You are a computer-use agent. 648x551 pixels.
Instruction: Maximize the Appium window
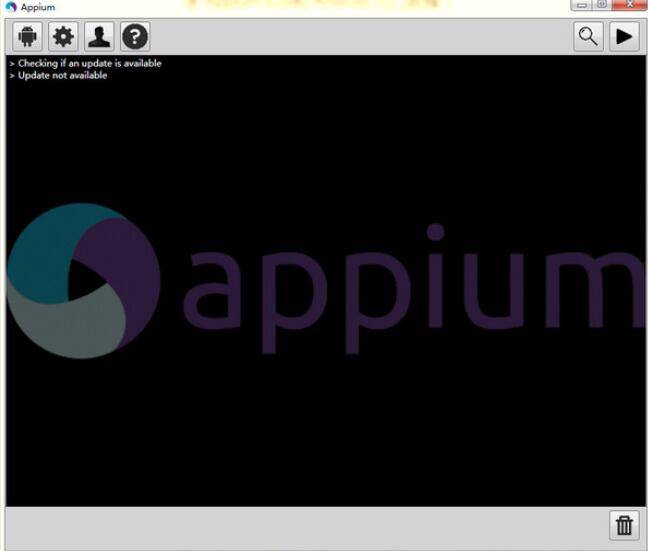(602, 5)
